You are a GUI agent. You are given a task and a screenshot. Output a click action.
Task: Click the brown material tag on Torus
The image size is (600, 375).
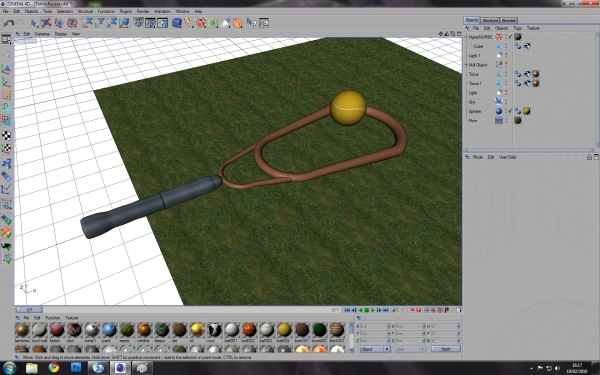pyautogui.click(x=535, y=74)
